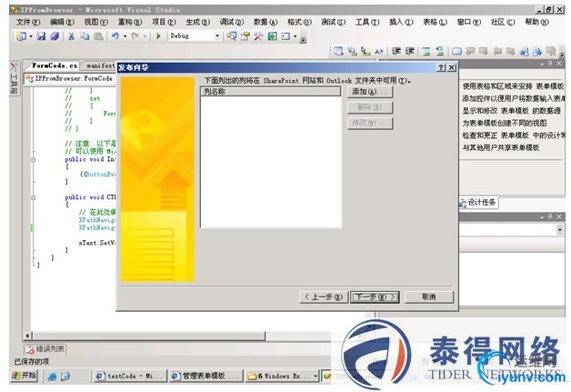The image size is (571, 392).
Task: Click the green arrow Start Page icon
Action: click(272, 36)
